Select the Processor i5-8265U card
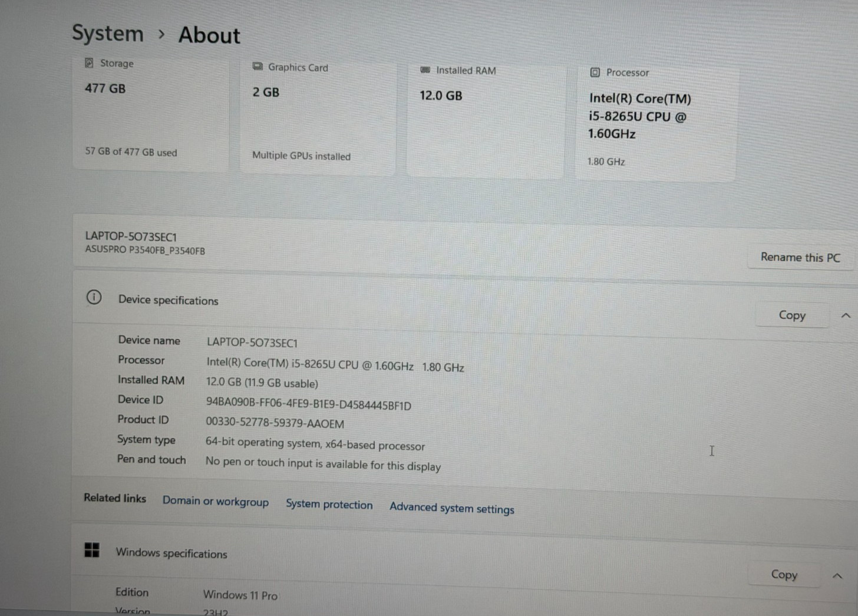The height and width of the screenshot is (616, 858). tap(656, 123)
